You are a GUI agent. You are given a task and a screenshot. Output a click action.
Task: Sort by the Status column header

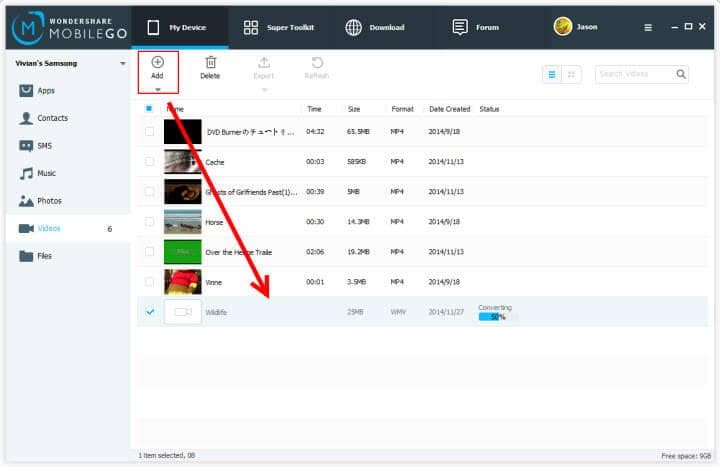pos(489,109)
